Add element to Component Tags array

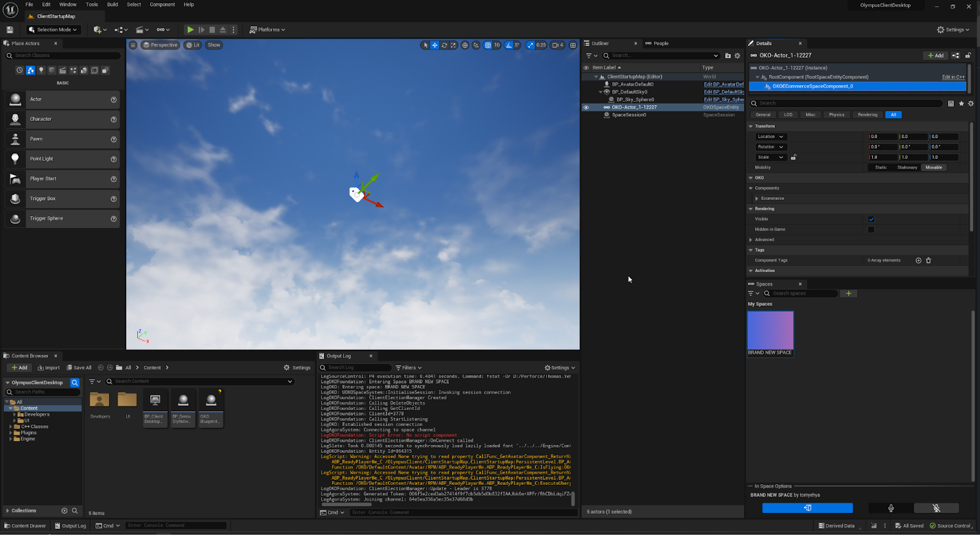[x=918, y=260]
